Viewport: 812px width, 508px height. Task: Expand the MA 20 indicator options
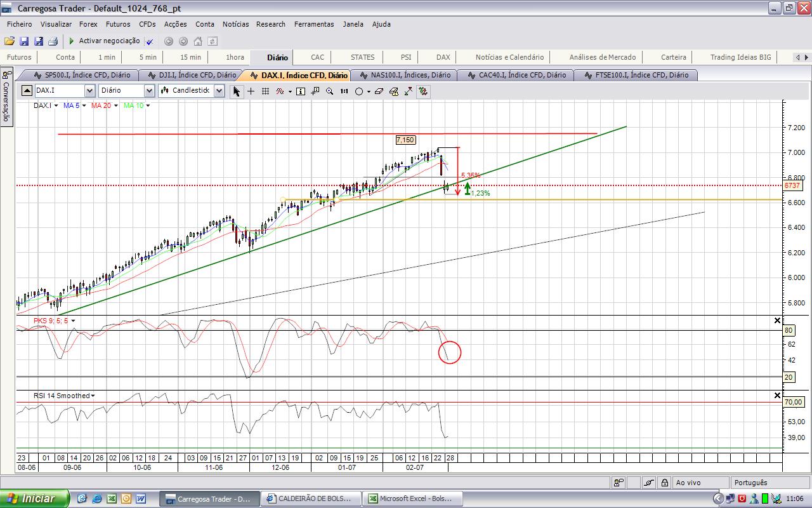coord(116,106)
